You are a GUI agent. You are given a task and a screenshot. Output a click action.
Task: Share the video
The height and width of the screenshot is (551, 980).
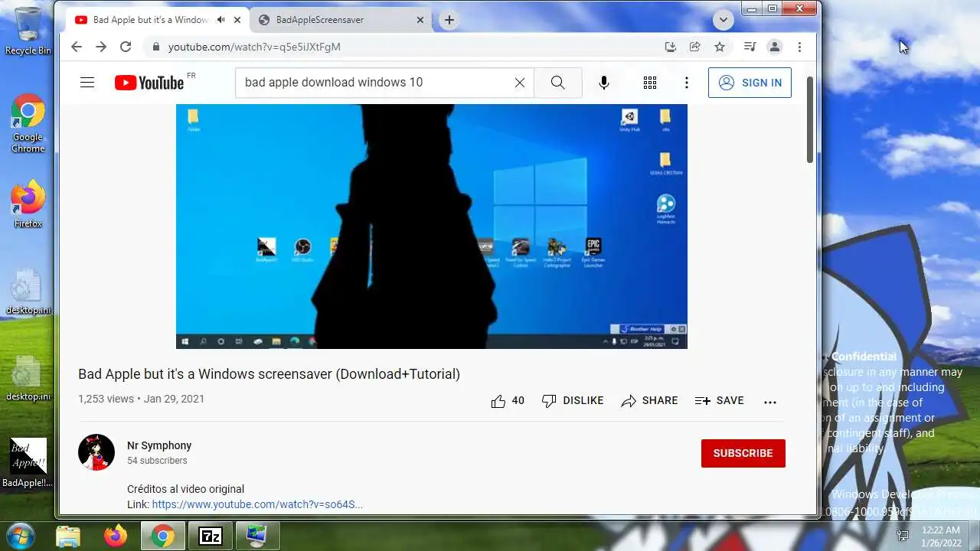pyautogui.click(x=649, y=401)
